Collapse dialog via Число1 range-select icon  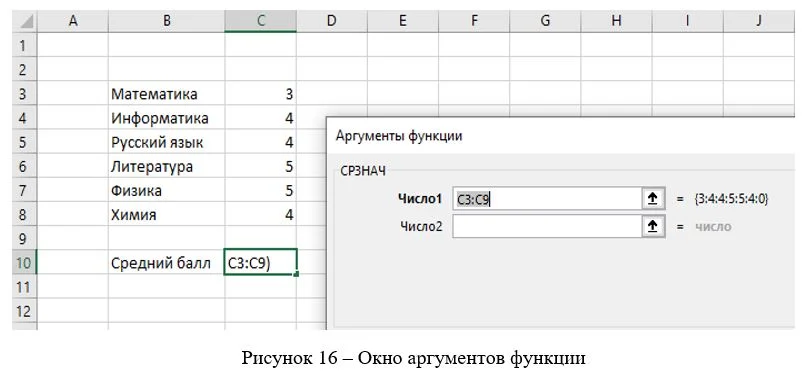point(653,199)
